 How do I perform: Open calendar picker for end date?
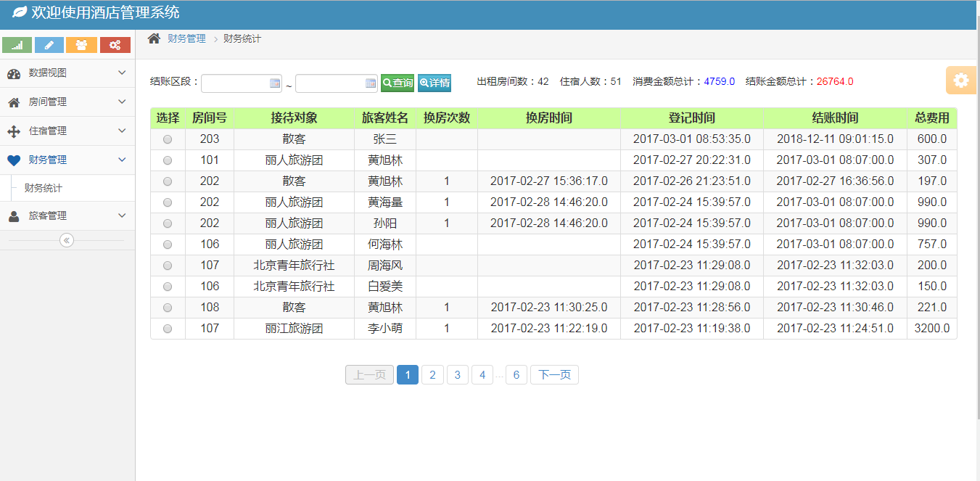click(x=370, y=83)
